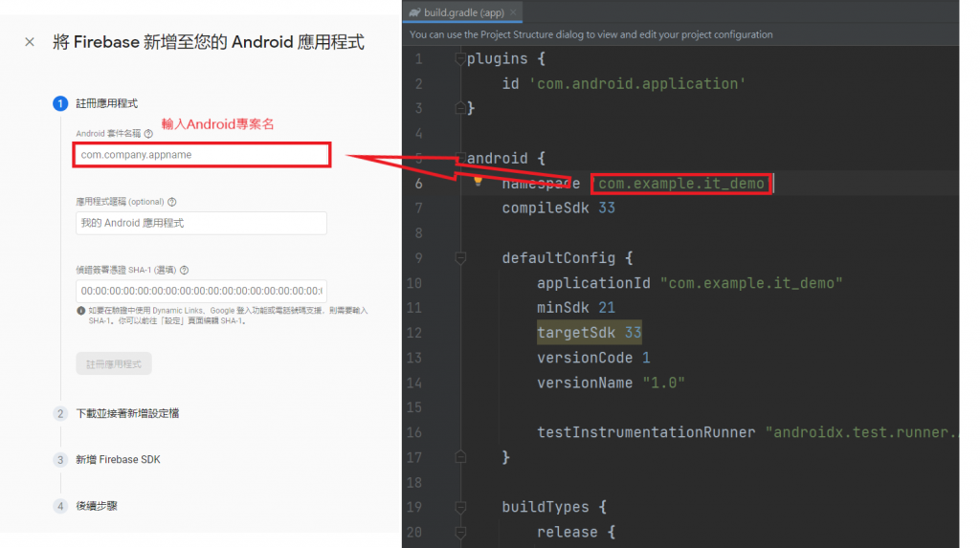Click the release keyword on line 20
Image resolution: width=980 pixels, height=548 pixels.
[x=567, y=532]
